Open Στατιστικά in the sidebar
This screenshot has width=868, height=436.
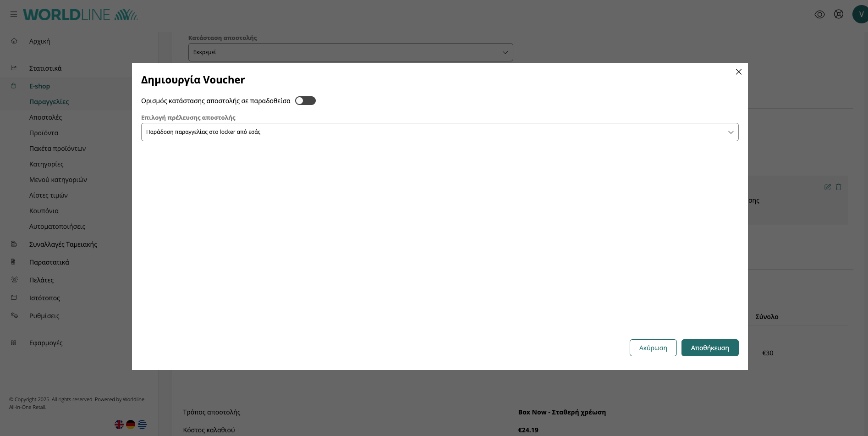[x=45, y=68]
